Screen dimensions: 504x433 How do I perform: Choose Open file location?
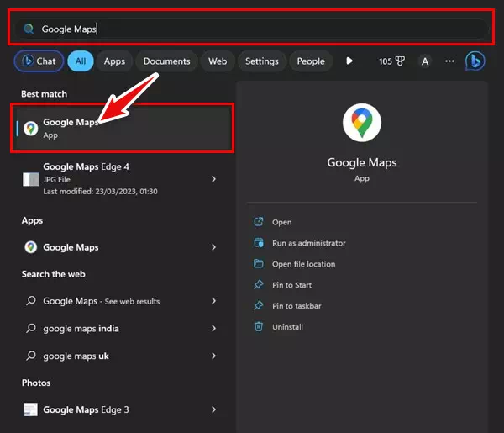pos(304,264)
